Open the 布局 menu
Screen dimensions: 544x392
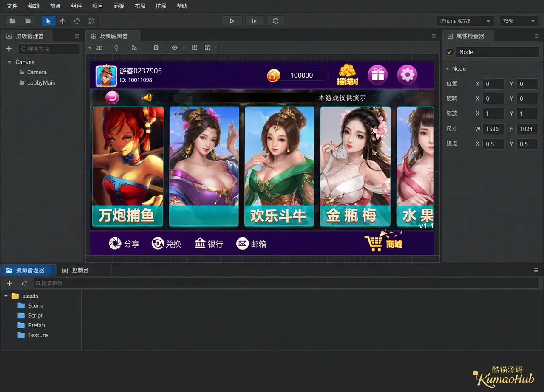coord(140,6)
